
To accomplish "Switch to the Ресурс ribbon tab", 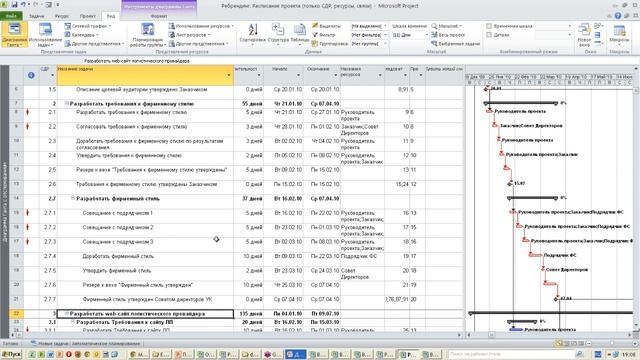I will (x=62, y=16).
